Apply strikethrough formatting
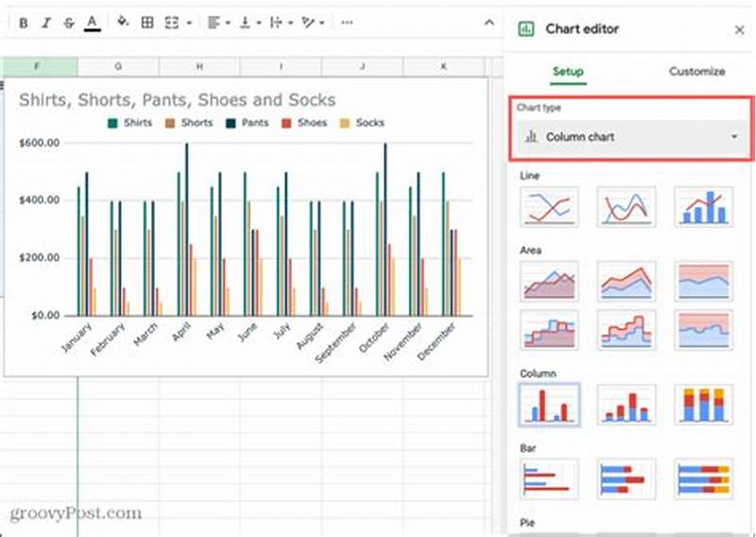 [69, 23]
